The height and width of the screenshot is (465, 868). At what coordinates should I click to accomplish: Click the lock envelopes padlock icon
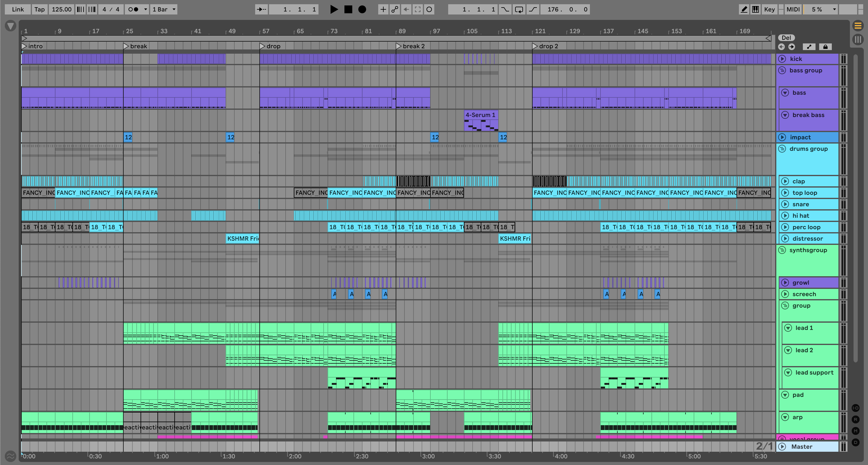[825, 47]
